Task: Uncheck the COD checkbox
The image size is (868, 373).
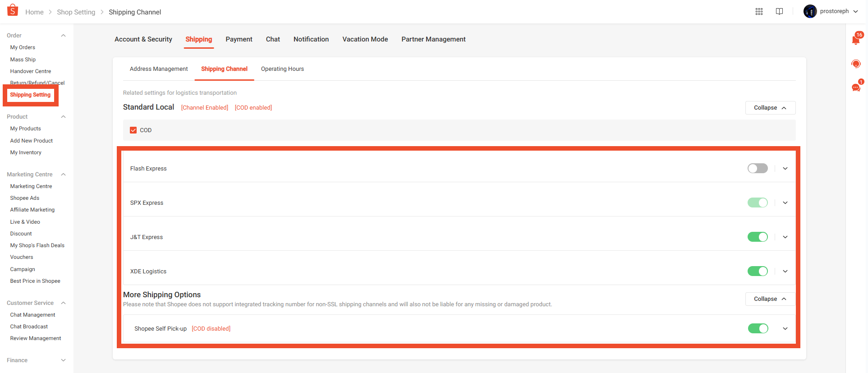Action: (x=133, y=130)
